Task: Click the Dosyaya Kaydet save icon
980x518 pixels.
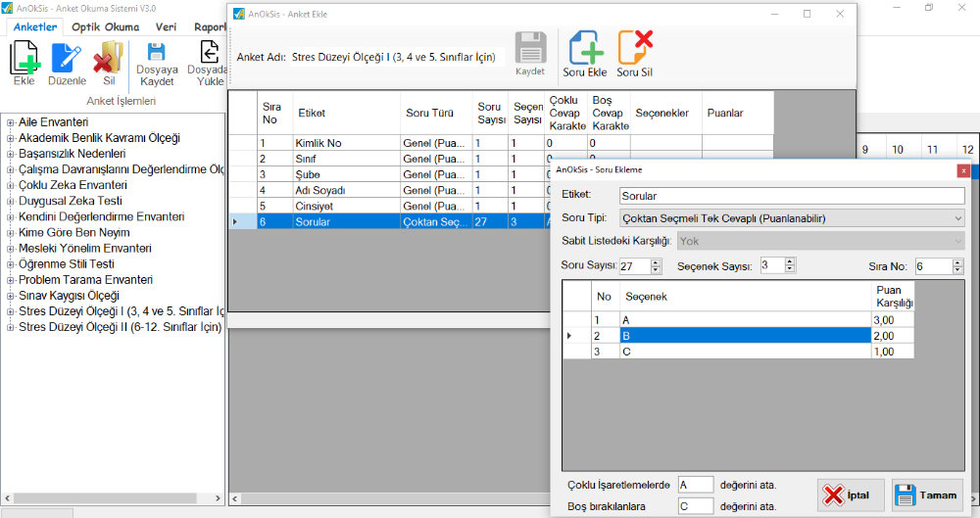Action: [157, 54]
